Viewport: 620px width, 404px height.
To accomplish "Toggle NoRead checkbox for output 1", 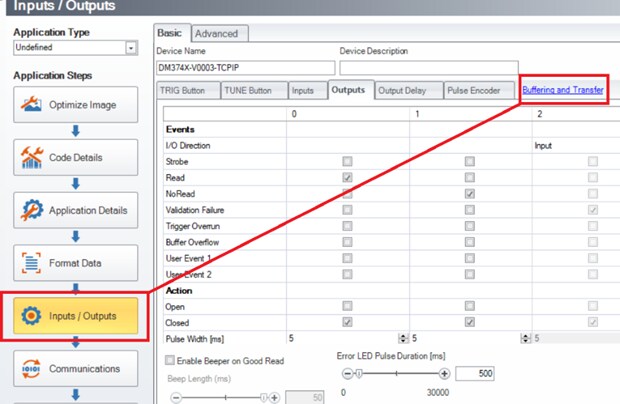I will 470,193.
